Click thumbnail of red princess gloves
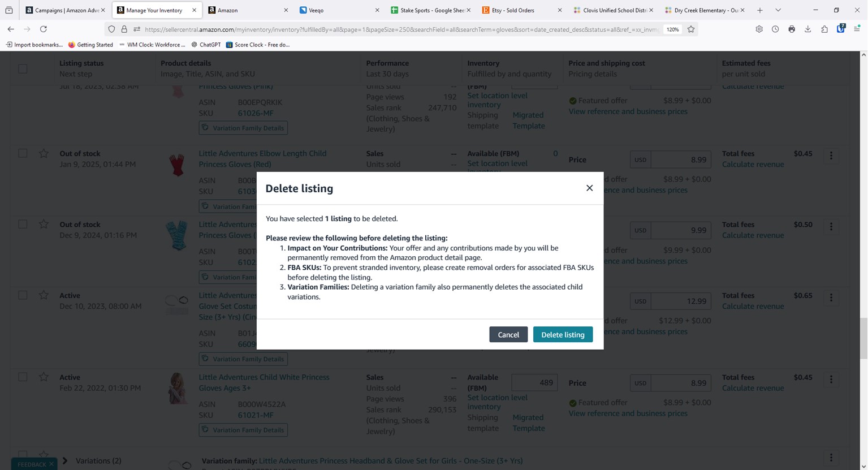Screen dimensions: 868x470 [x=177, y=165]
